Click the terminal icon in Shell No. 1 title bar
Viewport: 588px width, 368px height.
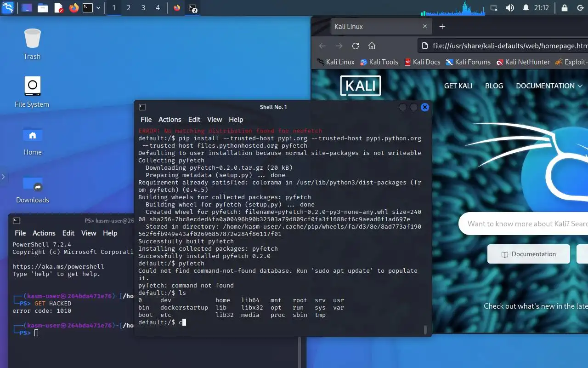click(142, 107)
